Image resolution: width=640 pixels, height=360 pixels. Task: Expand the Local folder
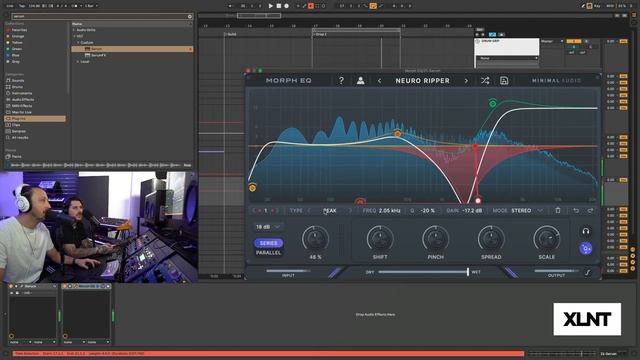78,62
